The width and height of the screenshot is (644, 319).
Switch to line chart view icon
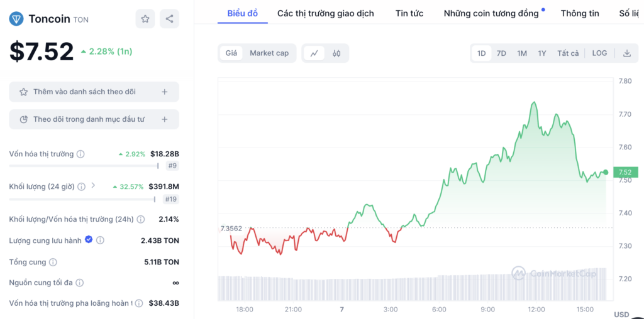[x=314, y=53]
